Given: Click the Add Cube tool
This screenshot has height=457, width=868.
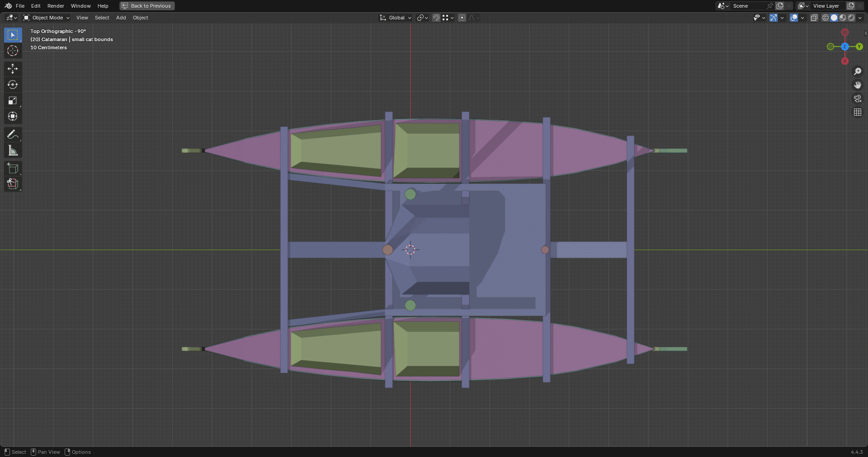Looking at the screenshot, I should click(13, 169).
